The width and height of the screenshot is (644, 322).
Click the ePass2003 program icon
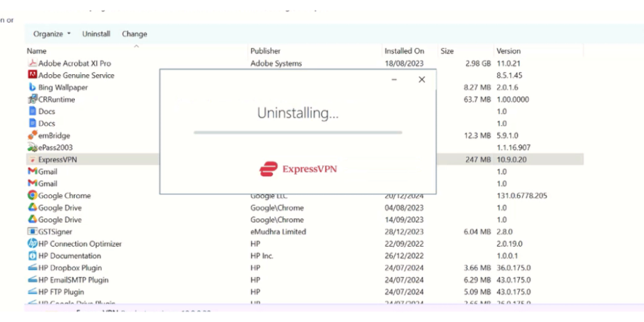[33, 147]
